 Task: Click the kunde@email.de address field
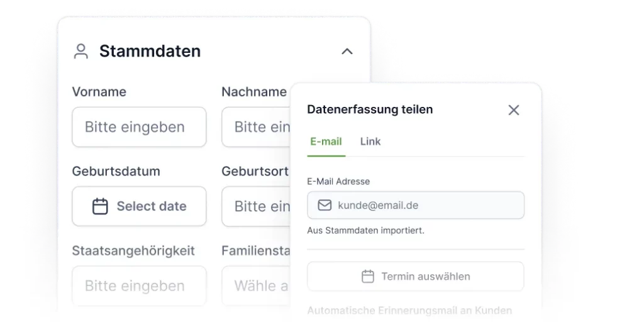tap(416, 205)
